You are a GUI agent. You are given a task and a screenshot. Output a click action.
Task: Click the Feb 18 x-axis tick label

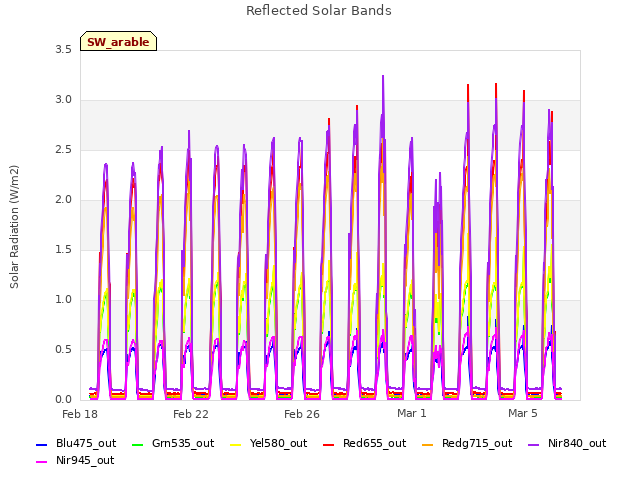80,414
